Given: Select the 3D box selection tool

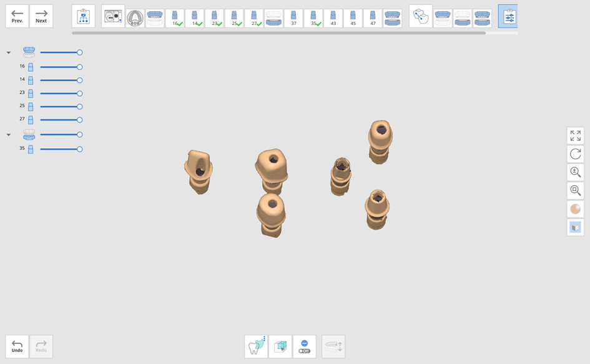Looking at the screenshot, I should [280, 347].
